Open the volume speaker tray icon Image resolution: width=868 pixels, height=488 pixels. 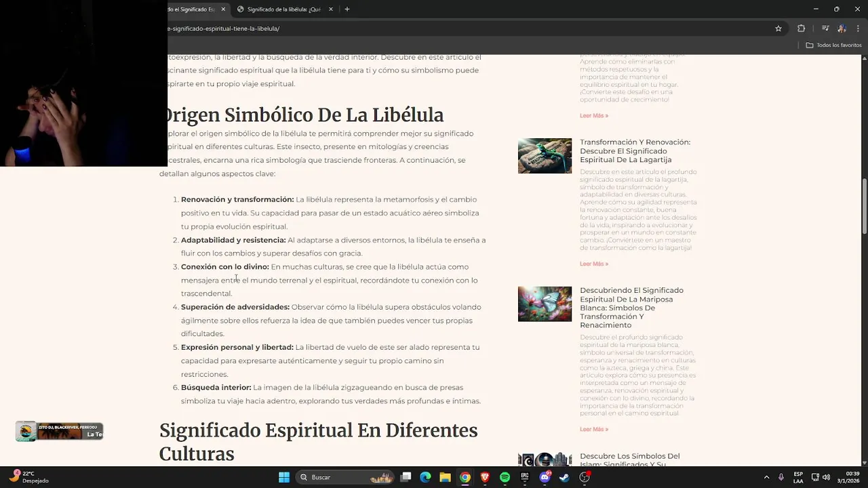pyautogui.click(x=826, y=477)
